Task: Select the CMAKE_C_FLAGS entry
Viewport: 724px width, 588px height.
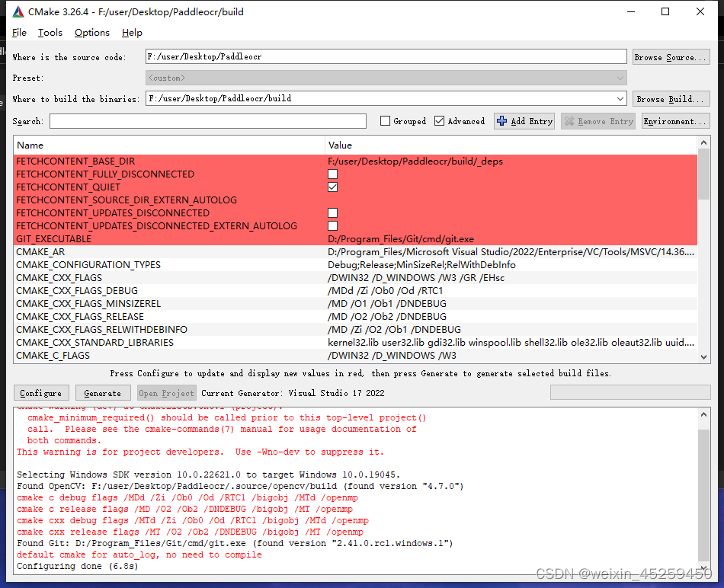Action: click(355, 355)
